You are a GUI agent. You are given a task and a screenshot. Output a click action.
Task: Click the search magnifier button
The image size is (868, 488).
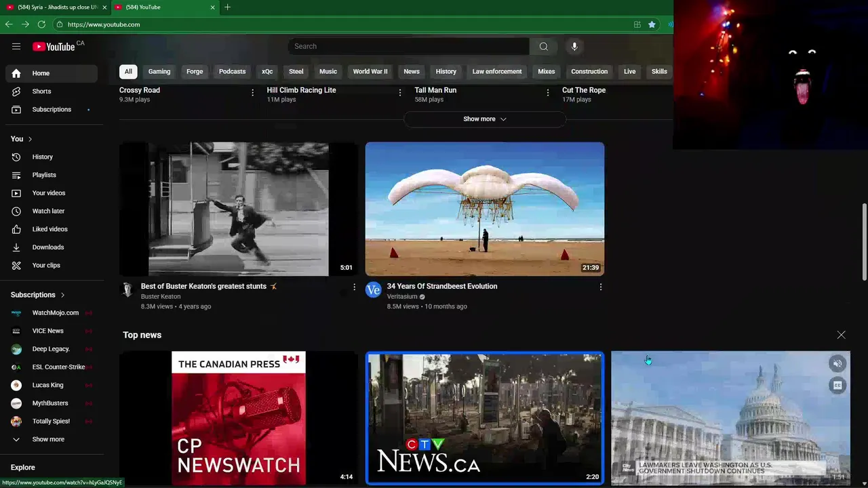(543, 46)
